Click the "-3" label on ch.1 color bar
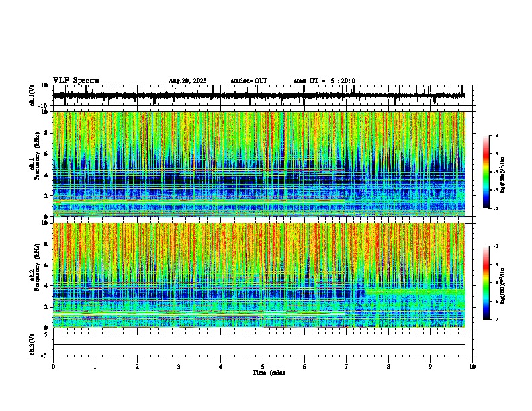The image size is (532, 411). tap(496, 135)
